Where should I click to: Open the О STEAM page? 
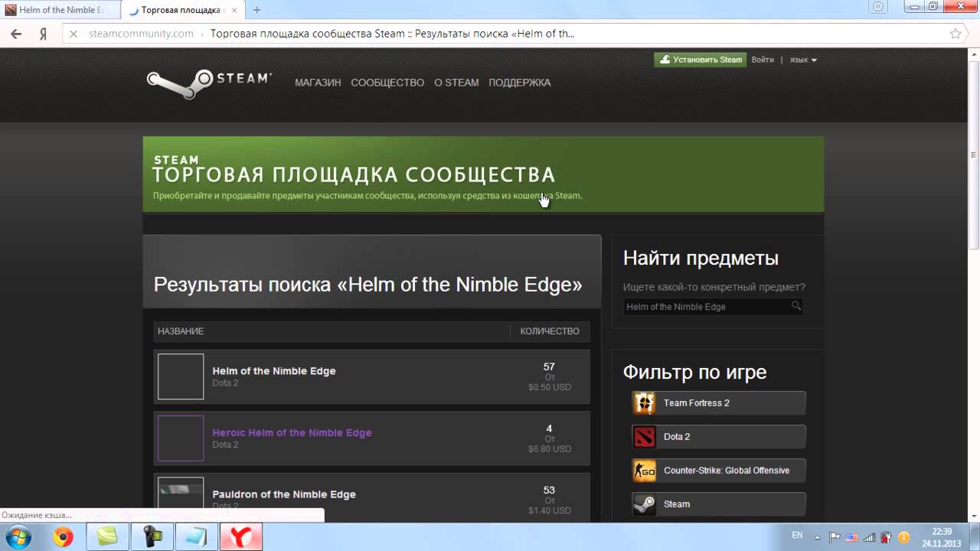[456, 83]
